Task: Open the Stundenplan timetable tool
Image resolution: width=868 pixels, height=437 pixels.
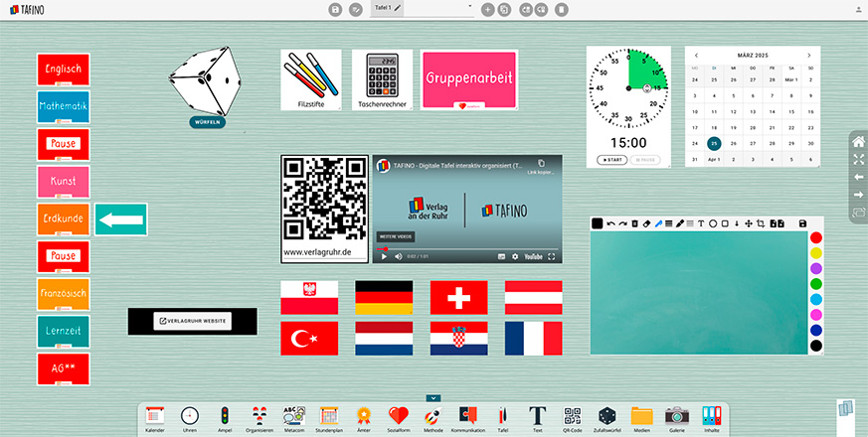Action: [x=329, y=417]
